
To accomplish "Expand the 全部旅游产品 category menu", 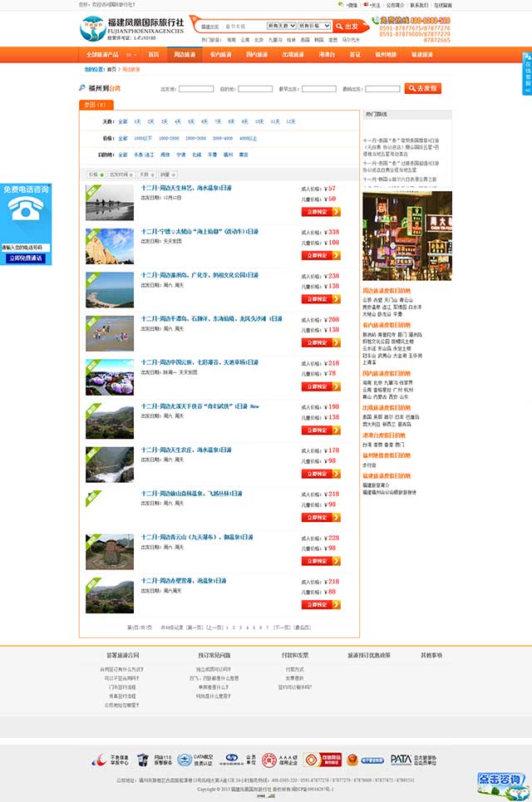I will [106, 55].
